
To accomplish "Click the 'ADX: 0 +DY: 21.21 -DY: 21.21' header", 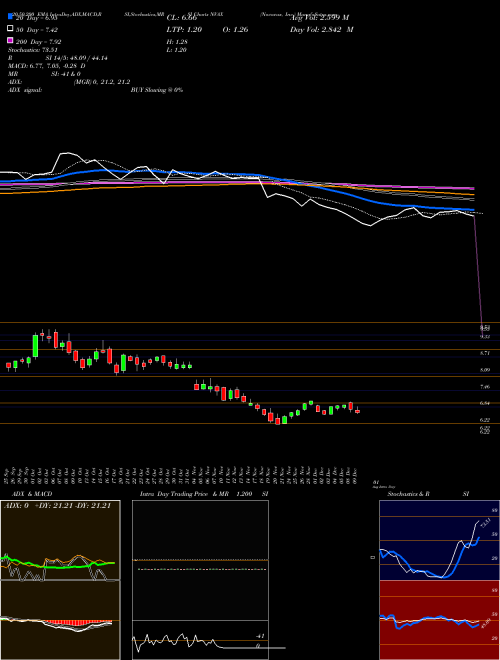I will [x=57, y=506].
